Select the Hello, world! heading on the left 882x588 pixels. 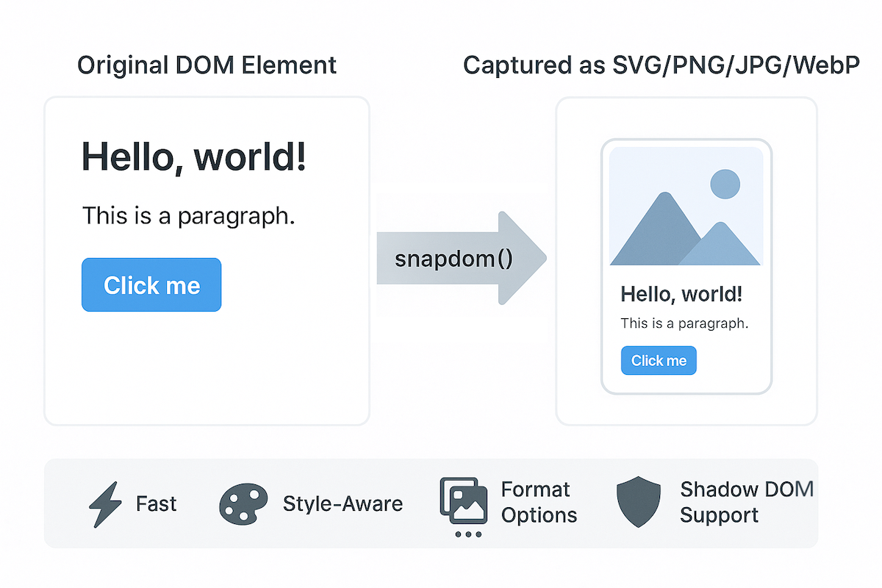(193, 157)
